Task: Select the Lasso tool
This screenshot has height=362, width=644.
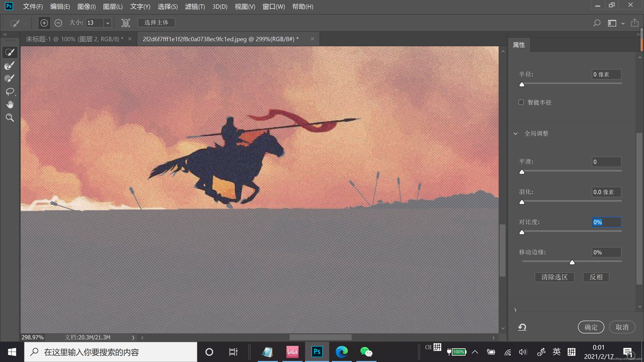Action: coord(10,92)
